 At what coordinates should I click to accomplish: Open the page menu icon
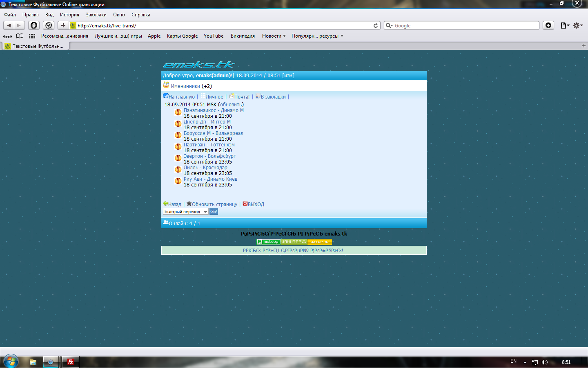(x=565, y=25)
